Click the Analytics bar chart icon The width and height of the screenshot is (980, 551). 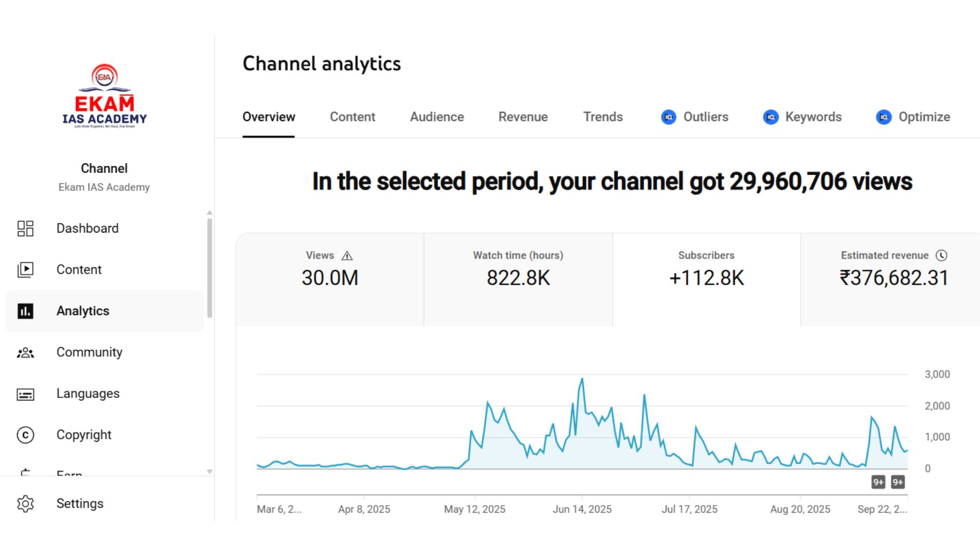(26, 311)
